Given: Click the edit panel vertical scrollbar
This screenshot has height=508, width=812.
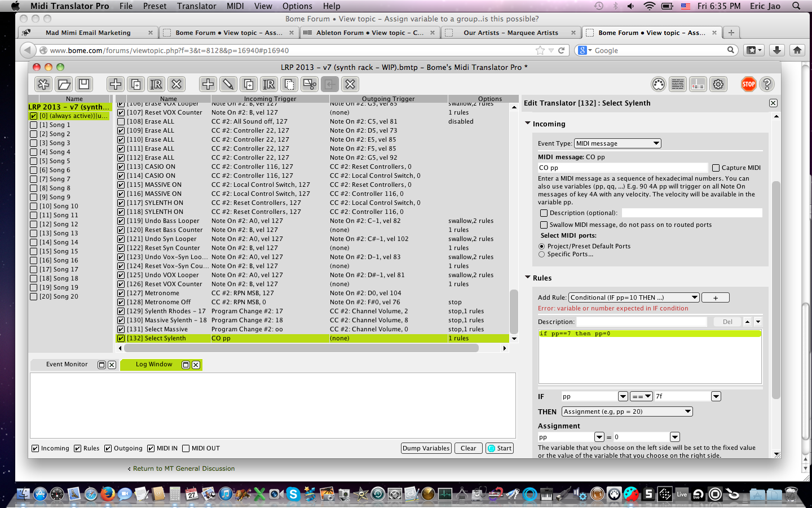Looking at the screenshot, I should click(x=776, y=290).
